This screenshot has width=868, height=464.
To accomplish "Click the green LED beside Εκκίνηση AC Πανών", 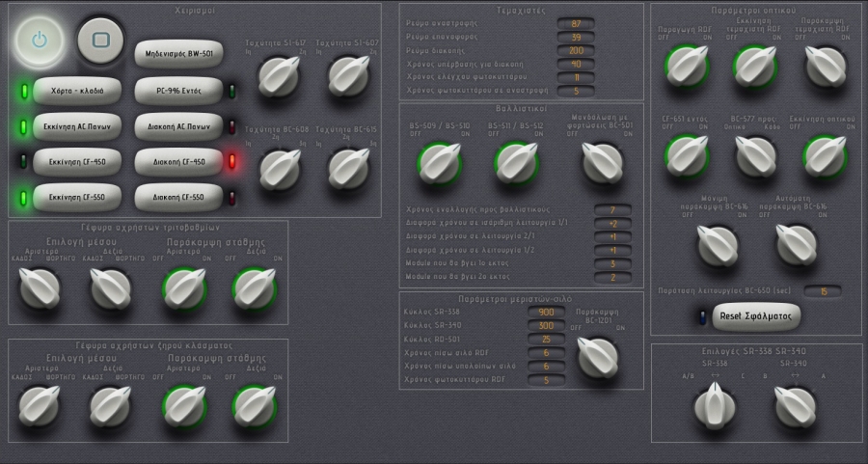I will [x=23, y=127].
